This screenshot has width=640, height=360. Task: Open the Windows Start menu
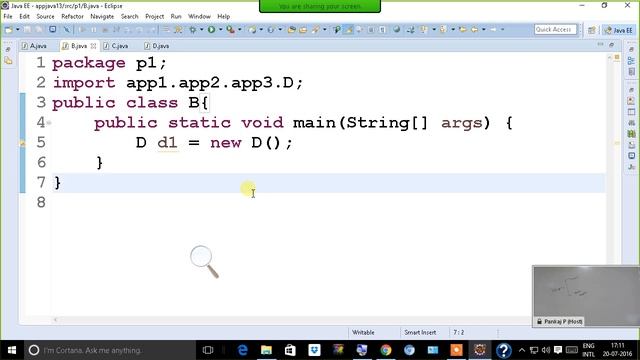click(x=11, y=350)
